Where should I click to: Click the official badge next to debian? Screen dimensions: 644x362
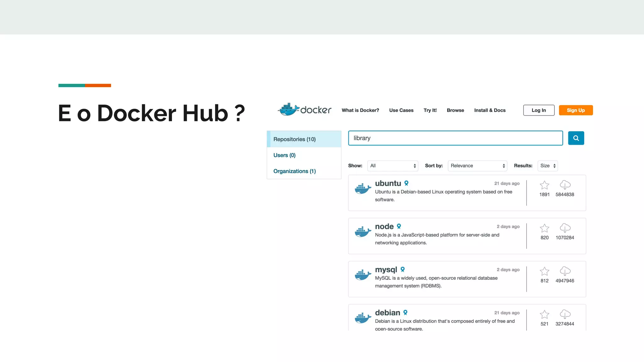coord(405,312)
